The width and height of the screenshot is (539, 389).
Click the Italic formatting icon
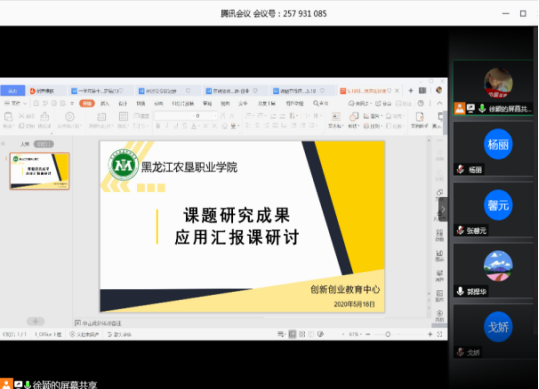pos(167,126)
